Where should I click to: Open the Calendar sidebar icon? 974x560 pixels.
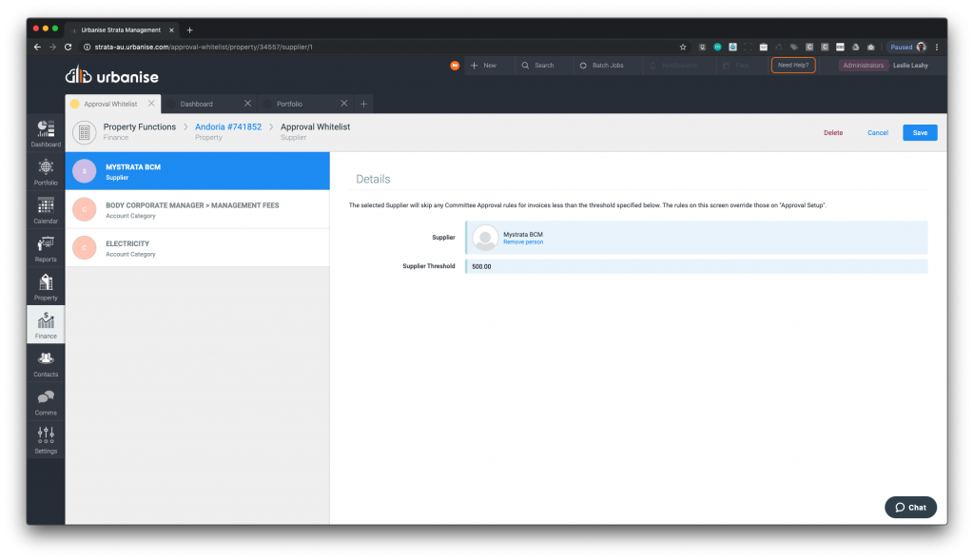tap(46, 209)
